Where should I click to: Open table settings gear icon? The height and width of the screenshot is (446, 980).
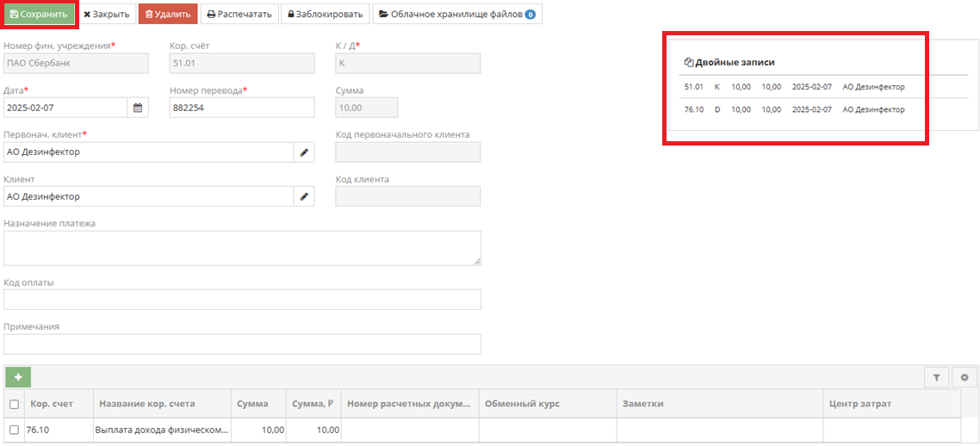[x=964, y=377]
